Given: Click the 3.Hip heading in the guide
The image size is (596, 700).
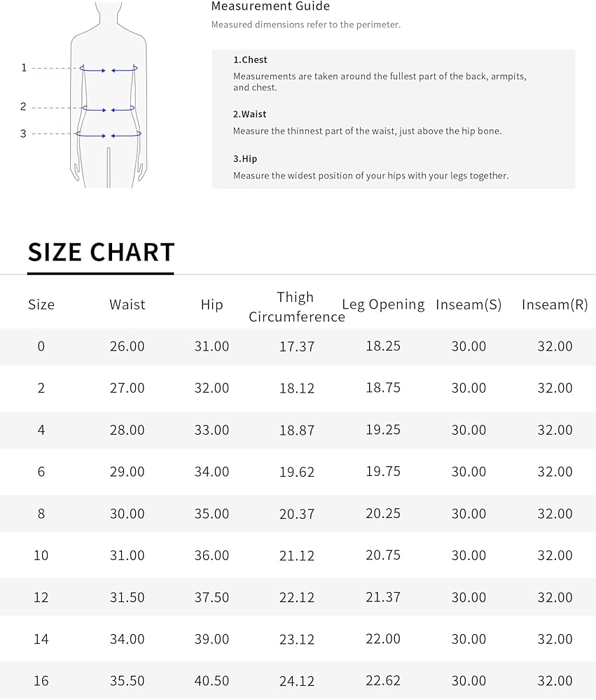Looking at the screenshot, I should point(245,159).
